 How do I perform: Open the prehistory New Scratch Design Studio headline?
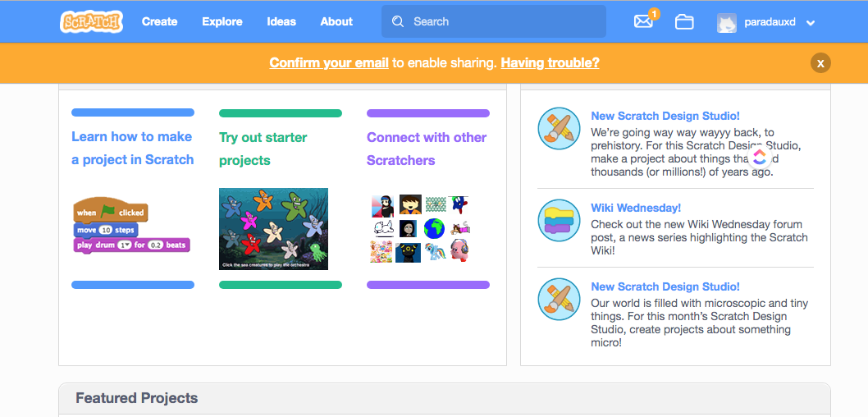(x=665, y=116)
